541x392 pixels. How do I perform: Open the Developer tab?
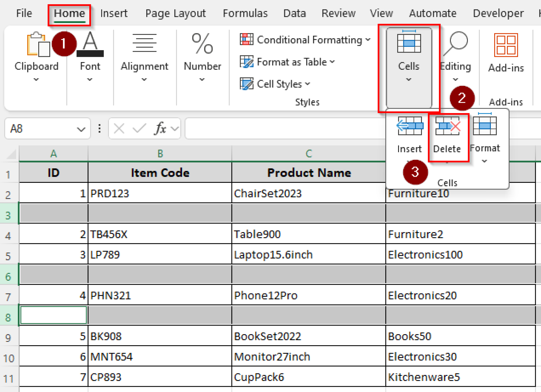498,13
